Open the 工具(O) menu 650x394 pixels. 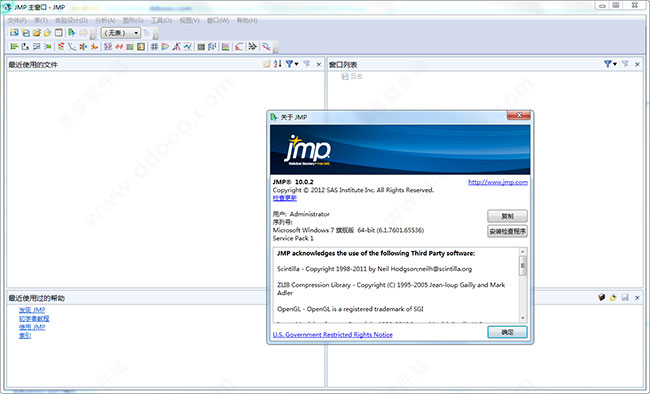pyautogui.click(x=161, y=20)
